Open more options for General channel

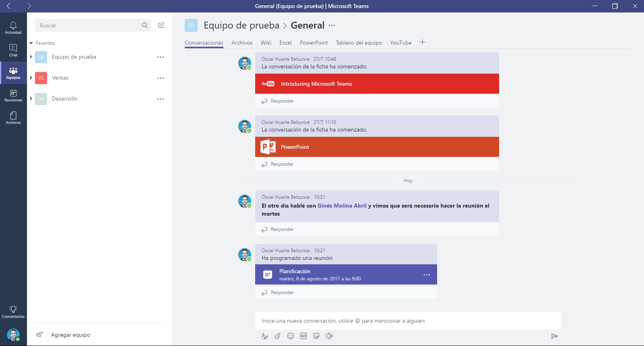(332, 25)
